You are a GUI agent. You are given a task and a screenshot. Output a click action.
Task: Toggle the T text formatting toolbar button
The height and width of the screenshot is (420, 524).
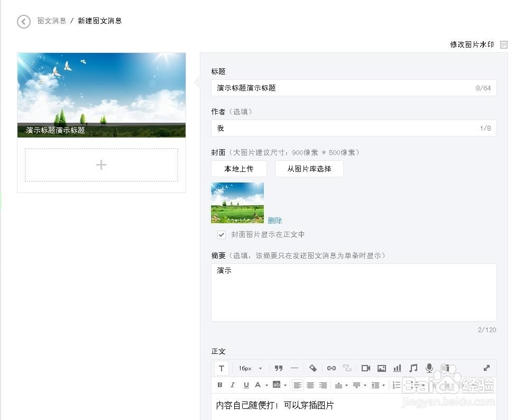click(x=221, y=368)
